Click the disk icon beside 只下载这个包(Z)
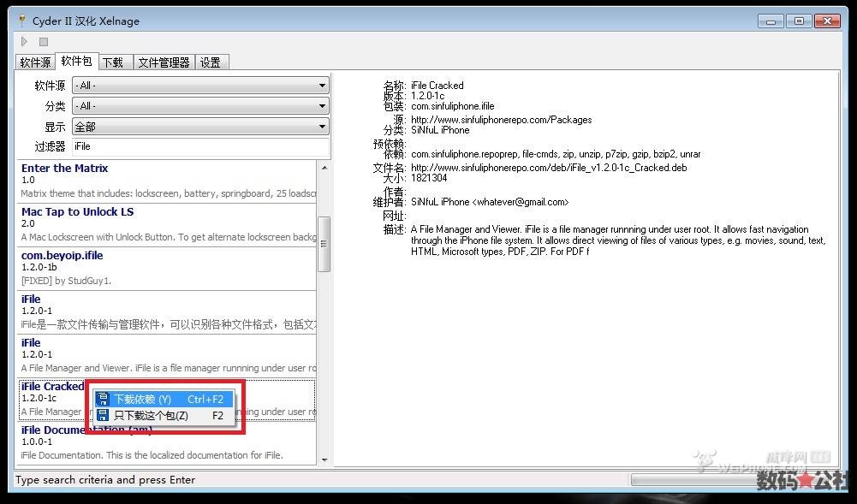The height and width of the screenshot is (504, 857). (x=103, y=416)
